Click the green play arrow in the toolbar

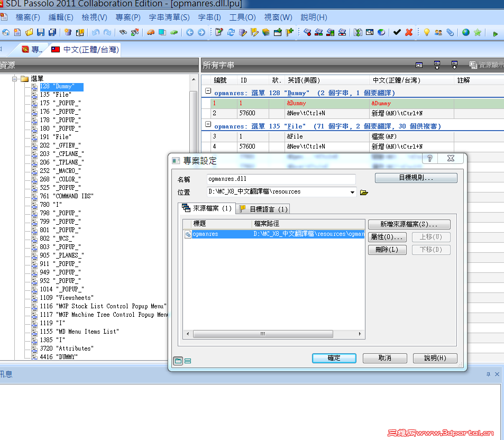496,33
